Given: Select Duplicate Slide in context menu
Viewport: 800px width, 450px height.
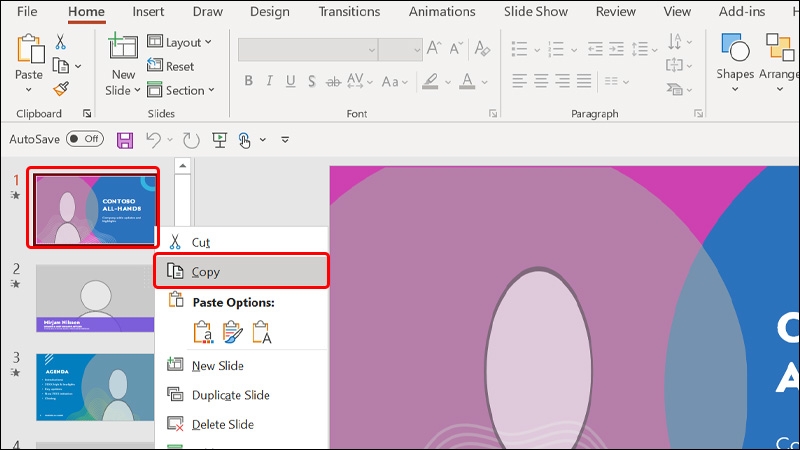Looking at the screenshot, I should coord(241,395).
